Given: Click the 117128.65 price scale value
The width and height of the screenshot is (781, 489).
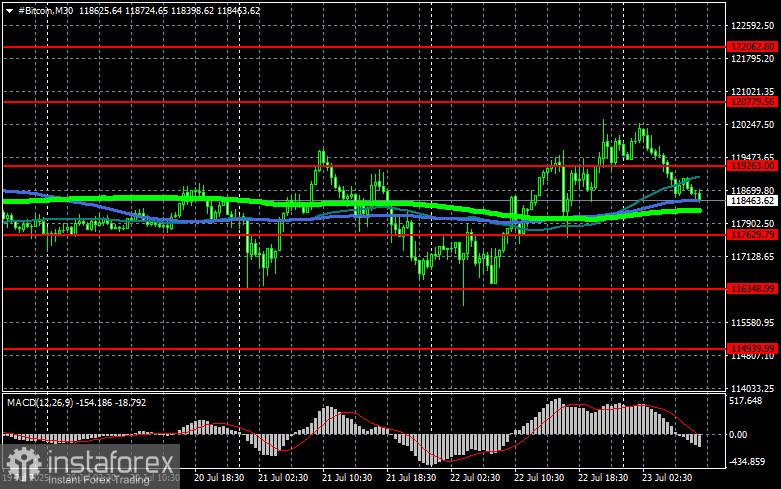Looking at the screenshot, I should pos(753,256).
